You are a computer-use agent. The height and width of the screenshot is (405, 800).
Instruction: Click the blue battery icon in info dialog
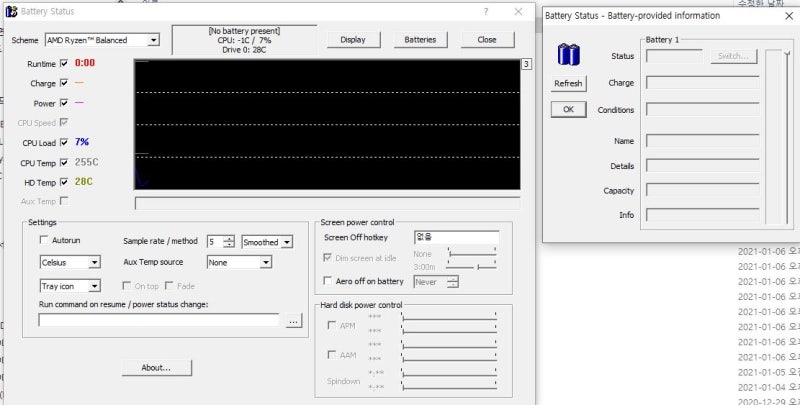point(568,54)
